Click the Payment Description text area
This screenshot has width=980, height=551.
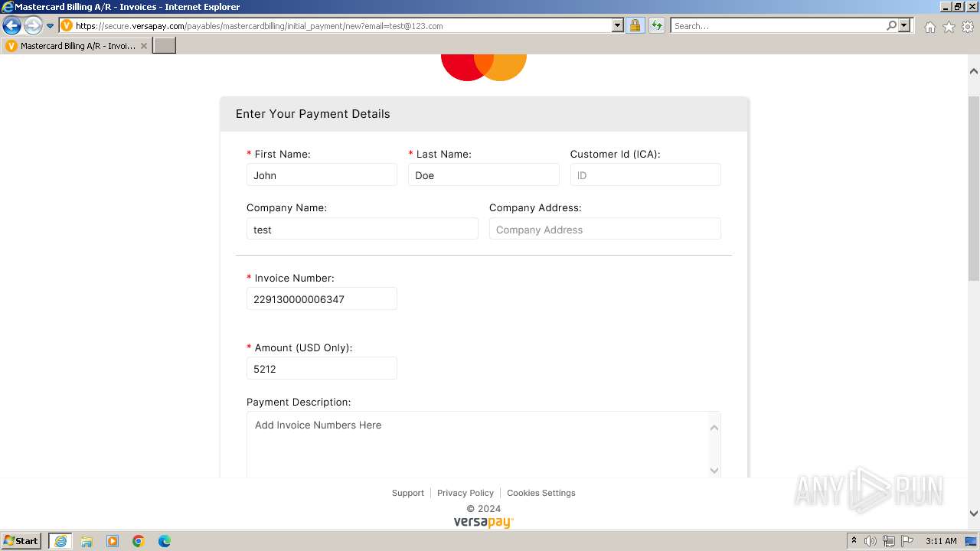476,445
